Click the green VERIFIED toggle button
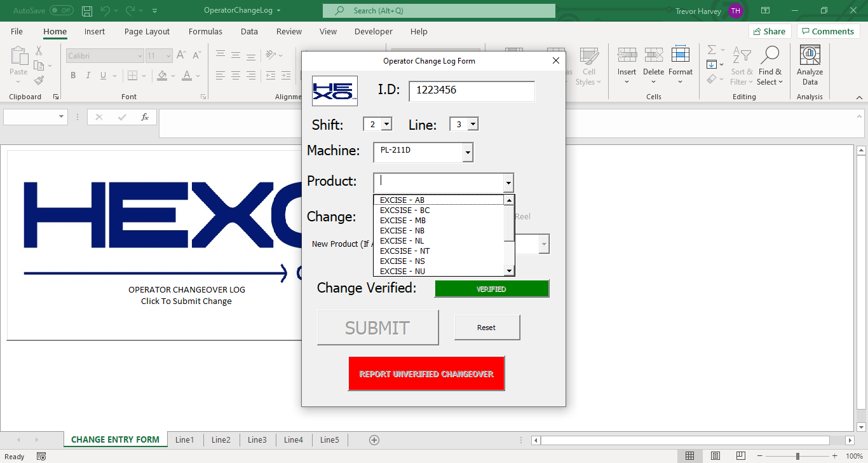868x463 pixels. pos(491,289)
